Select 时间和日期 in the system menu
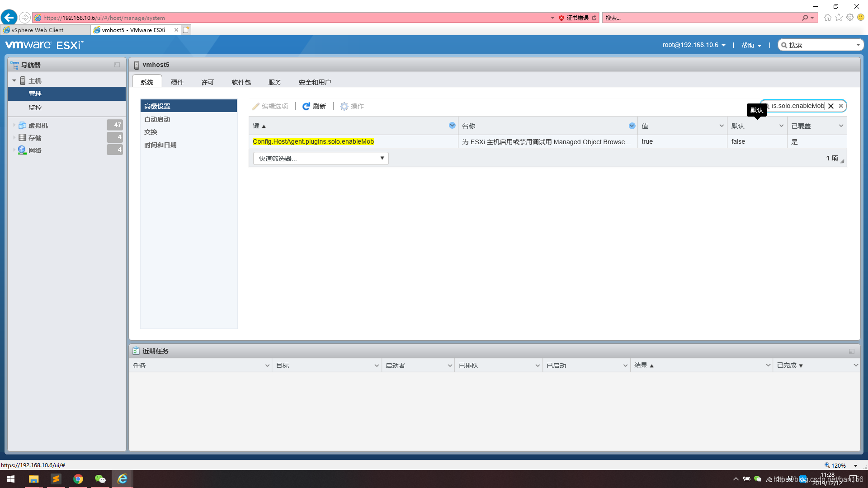This screenshot has height=488, width=868. (189, 145)
